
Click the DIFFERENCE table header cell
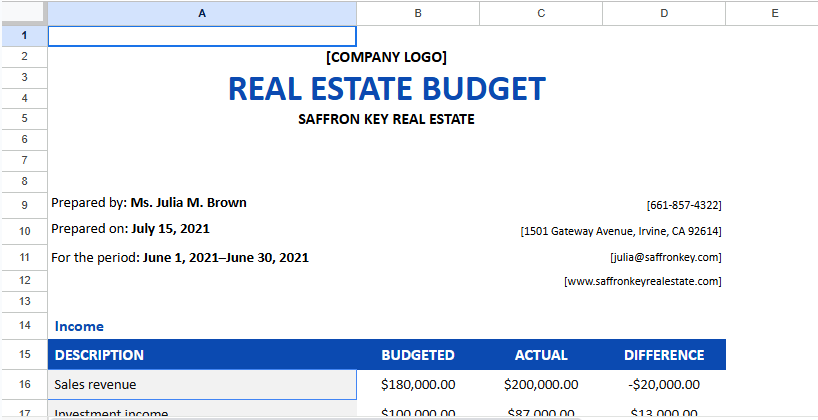point(664,355)
